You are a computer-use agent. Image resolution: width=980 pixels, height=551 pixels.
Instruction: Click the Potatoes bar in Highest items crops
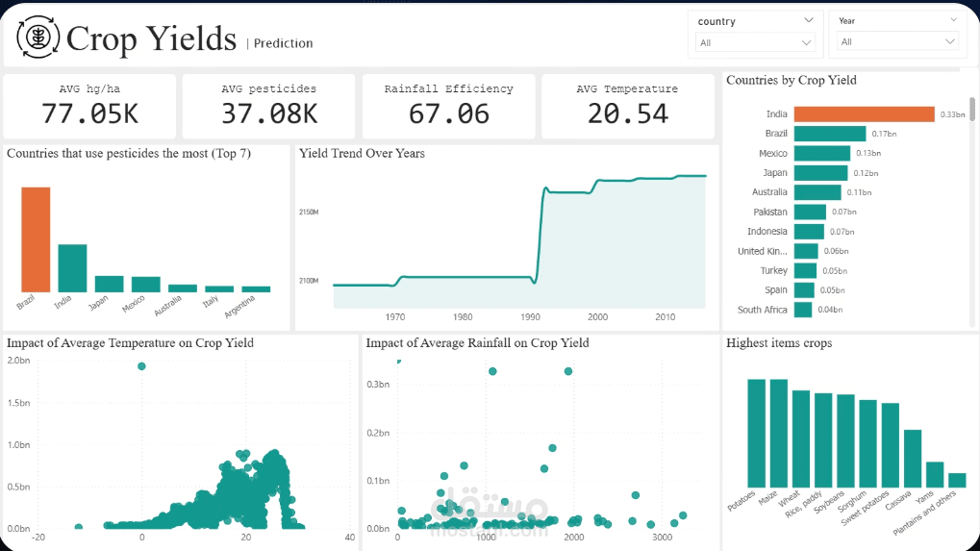tap(756, 434)
